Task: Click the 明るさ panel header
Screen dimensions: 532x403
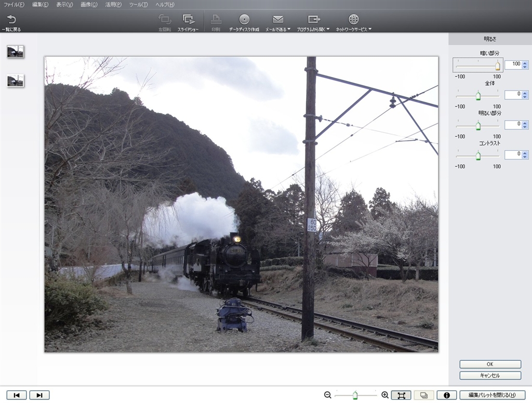Action: (490, 38)
